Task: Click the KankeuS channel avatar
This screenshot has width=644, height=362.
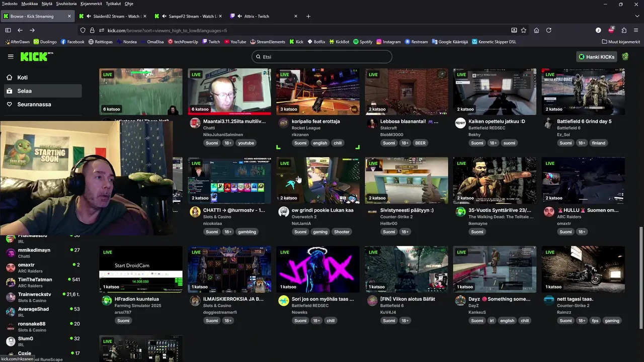Action: tap(460, 301)
